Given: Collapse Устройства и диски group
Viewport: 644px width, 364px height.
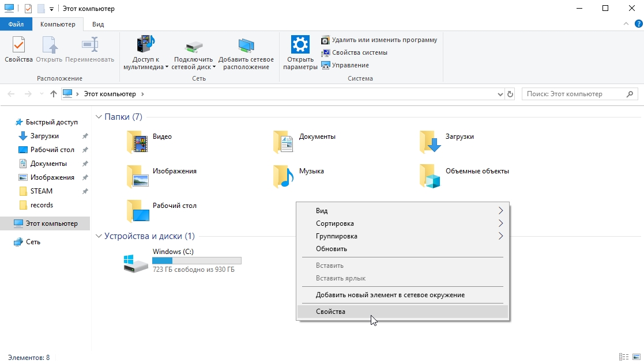Looking at the screenshot, I should [99, 236].
